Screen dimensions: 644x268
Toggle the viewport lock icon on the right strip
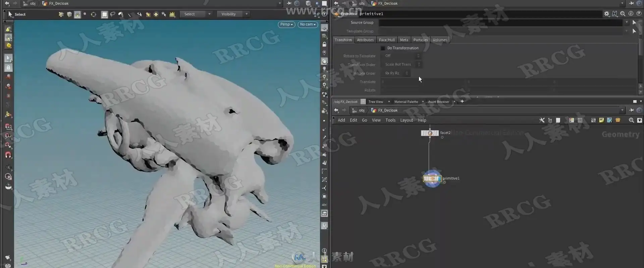pos(324,44)
